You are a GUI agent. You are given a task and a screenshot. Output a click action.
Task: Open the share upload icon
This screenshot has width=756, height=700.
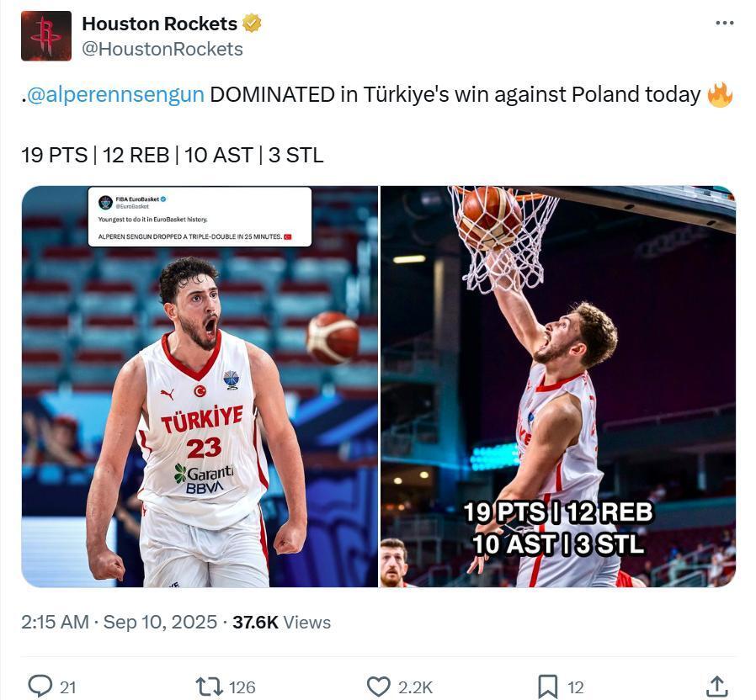[717, 686]
